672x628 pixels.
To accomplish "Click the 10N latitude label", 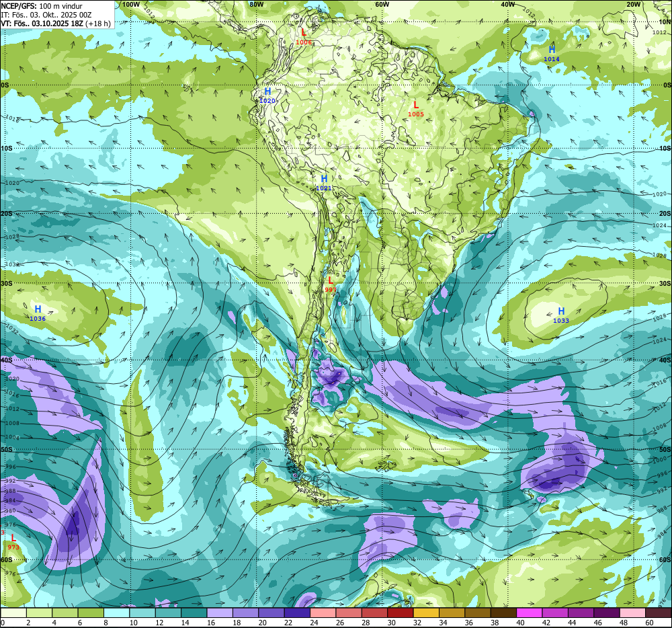I will [665, 22].
